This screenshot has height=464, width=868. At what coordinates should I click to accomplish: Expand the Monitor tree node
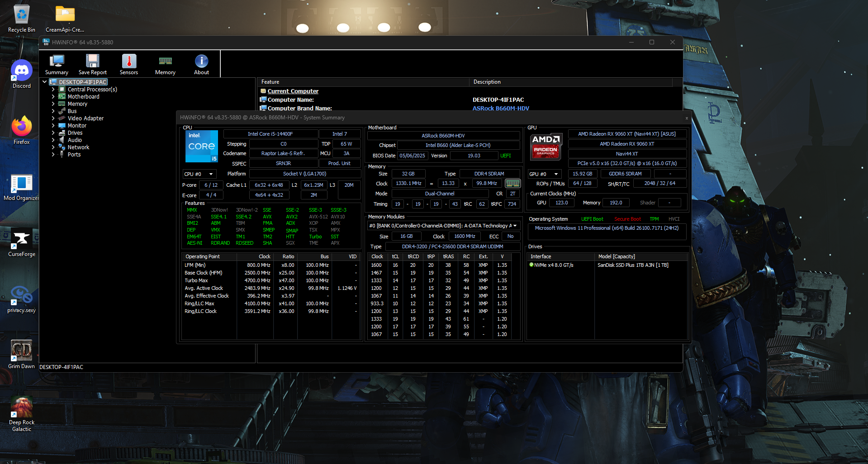coord(53,125)
